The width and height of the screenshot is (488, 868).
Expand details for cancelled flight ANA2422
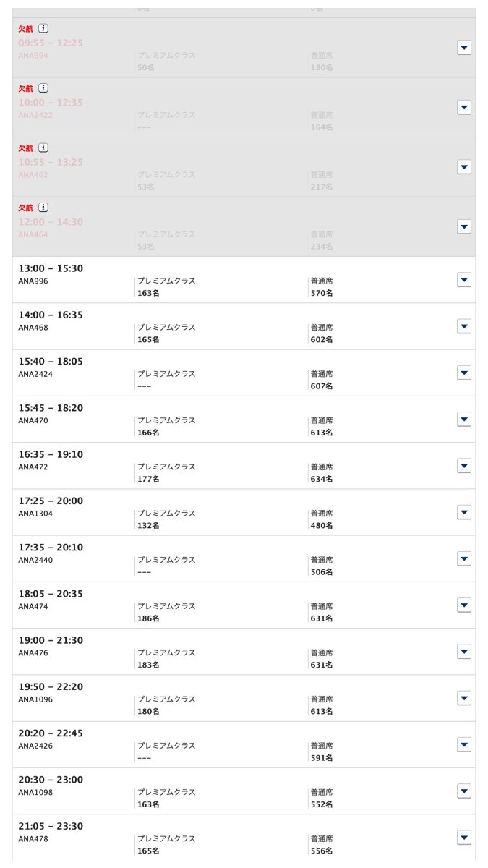pyautogui.click(x=464, y=108)
